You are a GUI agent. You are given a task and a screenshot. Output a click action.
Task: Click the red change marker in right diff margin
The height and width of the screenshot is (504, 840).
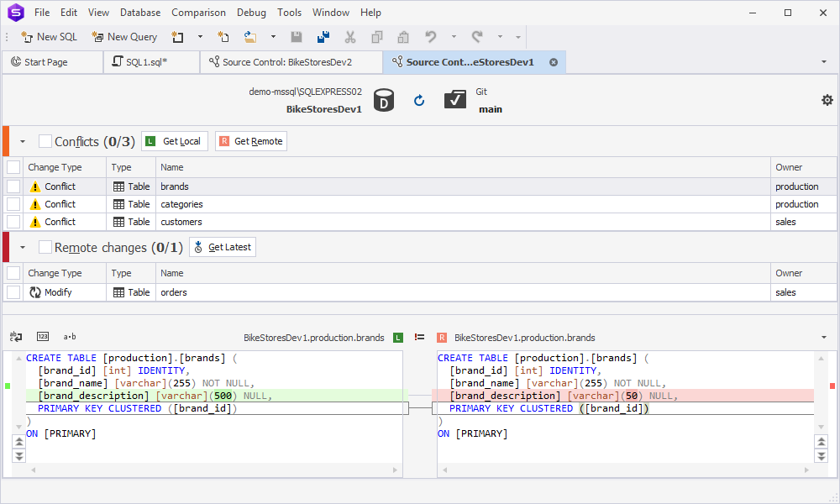click(x=832, y=386)
